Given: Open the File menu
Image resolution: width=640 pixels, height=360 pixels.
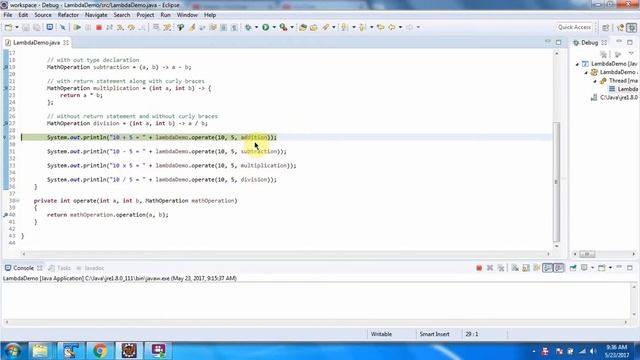Looking at the screenshot, I should tap(8, 15).
